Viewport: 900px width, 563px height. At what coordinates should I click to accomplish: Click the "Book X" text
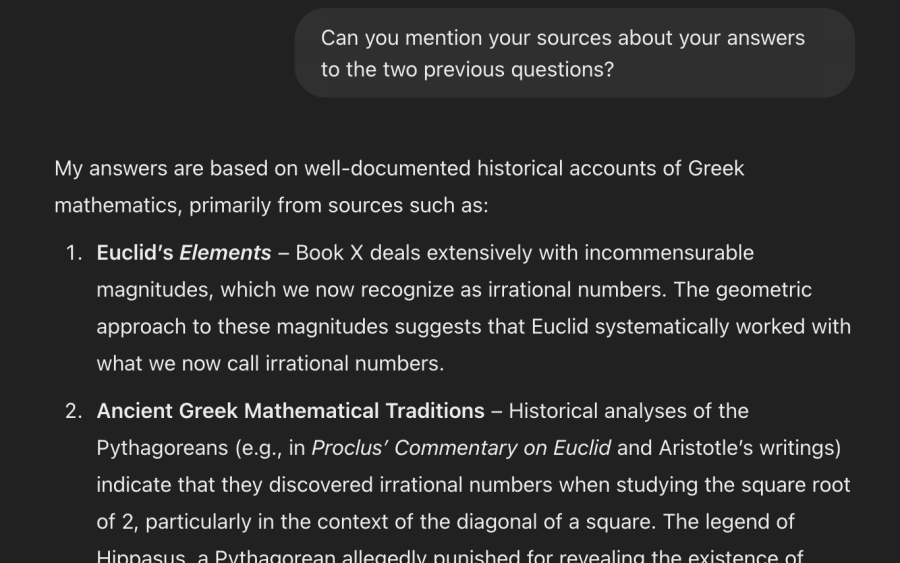pyautogui.click(x=329, y=253)
